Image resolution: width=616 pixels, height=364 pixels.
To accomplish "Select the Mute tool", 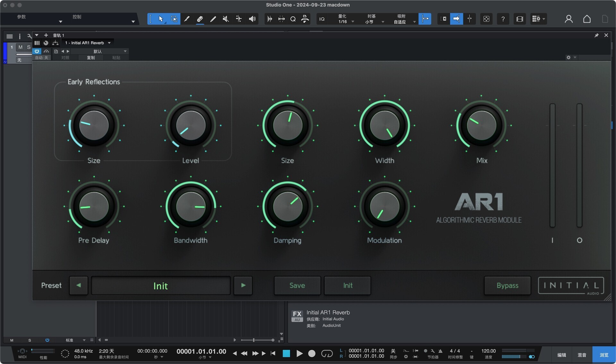I will pos(226,19).
